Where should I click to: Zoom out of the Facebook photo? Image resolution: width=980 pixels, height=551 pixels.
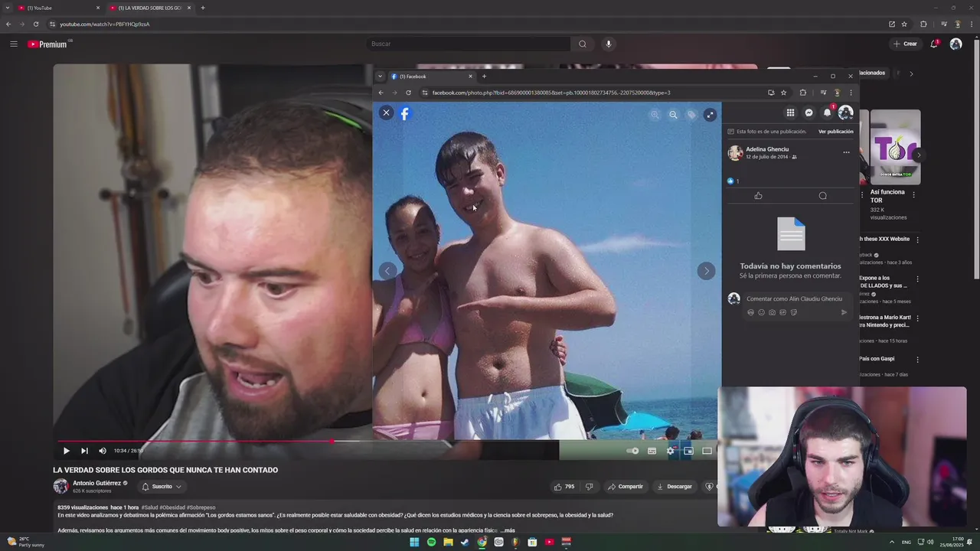click(x=673, y=115)
